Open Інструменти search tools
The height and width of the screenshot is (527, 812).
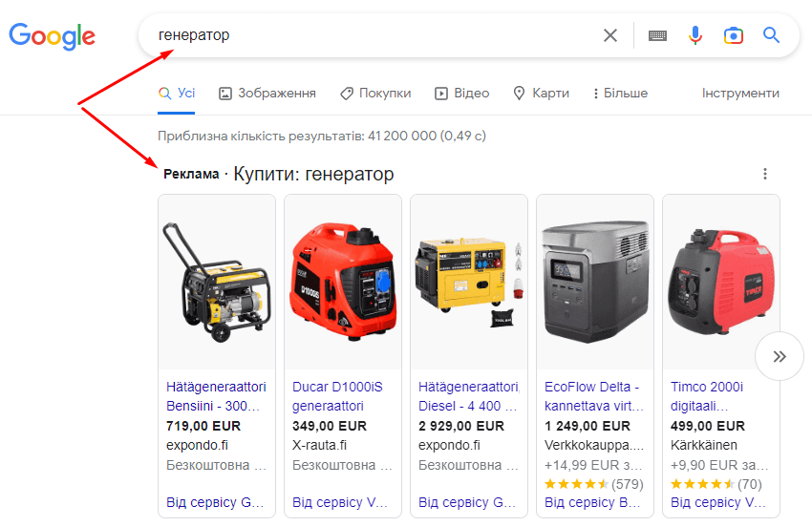click(740, 94)
